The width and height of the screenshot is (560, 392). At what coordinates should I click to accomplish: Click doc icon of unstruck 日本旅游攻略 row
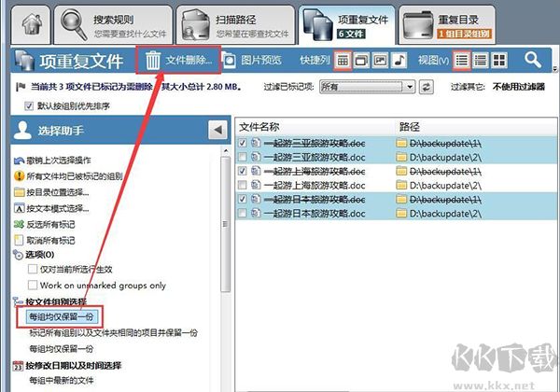[x=256, y=214]
